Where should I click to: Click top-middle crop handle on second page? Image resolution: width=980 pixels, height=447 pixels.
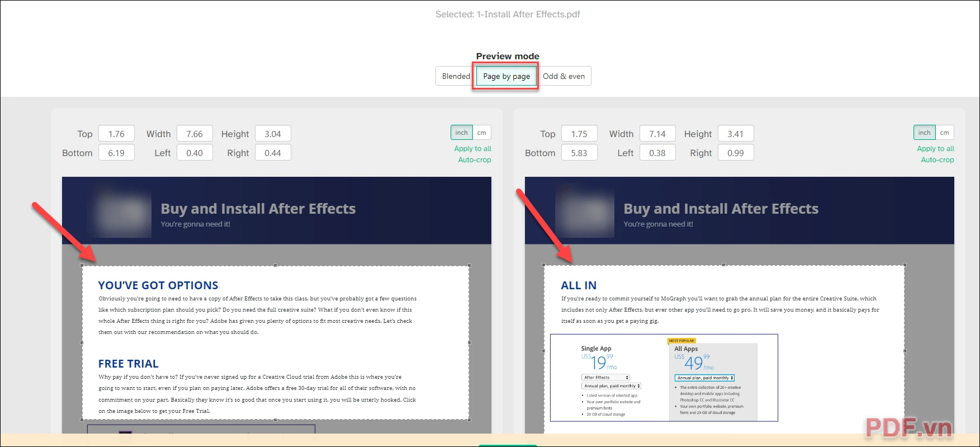[724, 265]
